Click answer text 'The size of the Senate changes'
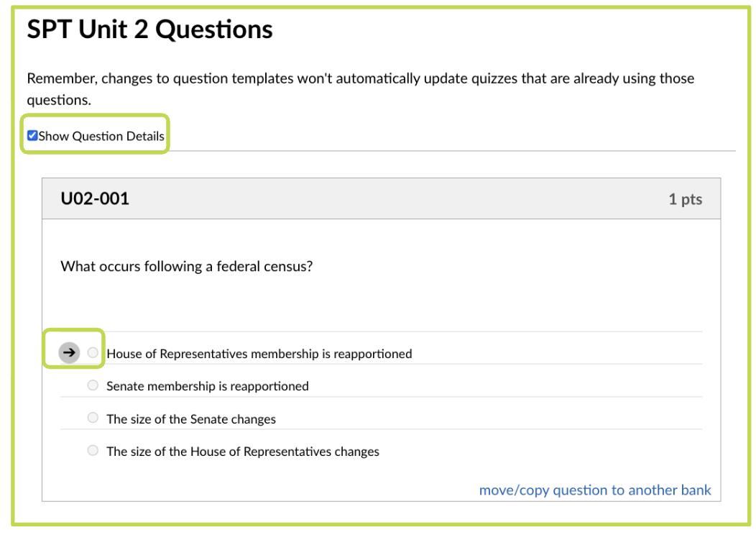The image size is (756, 535). point(190,419)
